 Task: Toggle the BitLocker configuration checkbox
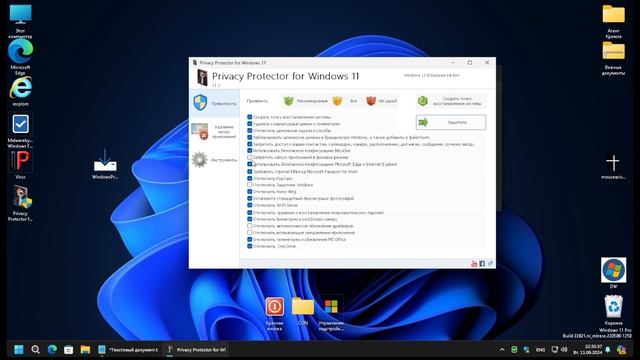[249, 151]
